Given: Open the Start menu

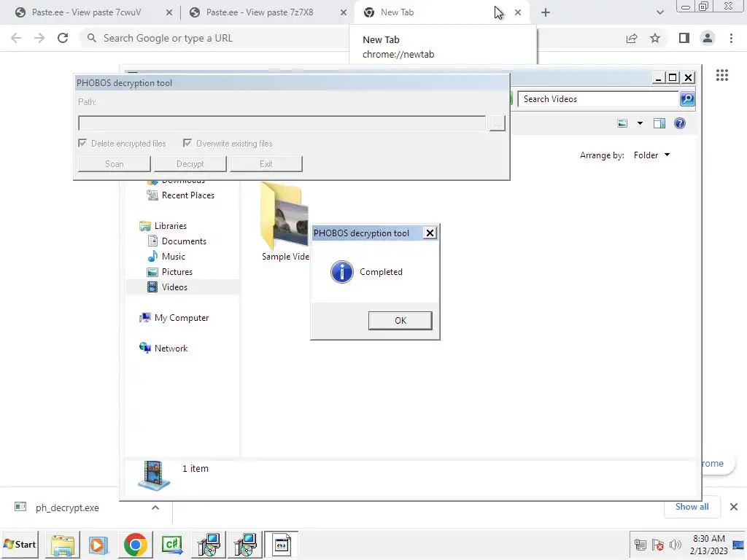Looking at the screenshot, I should (20, 544).
